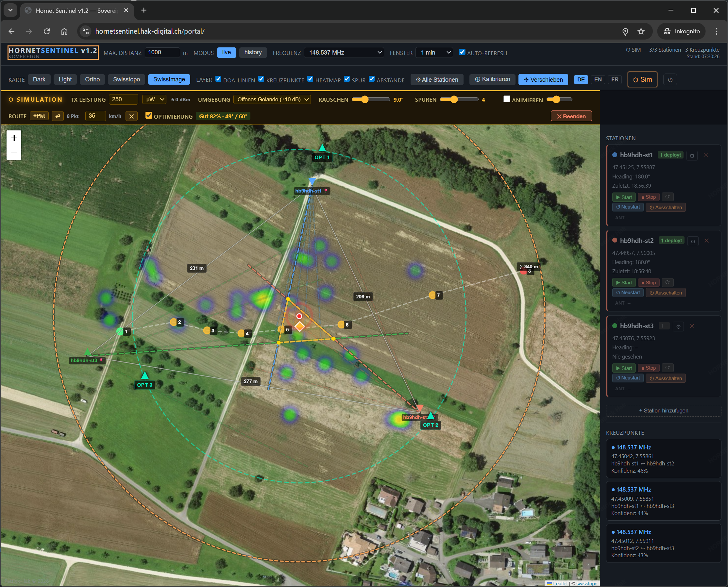Click the refresh icon on the hb9hdh-st2 card
The image size is (728, 587).
coord(667,282)
